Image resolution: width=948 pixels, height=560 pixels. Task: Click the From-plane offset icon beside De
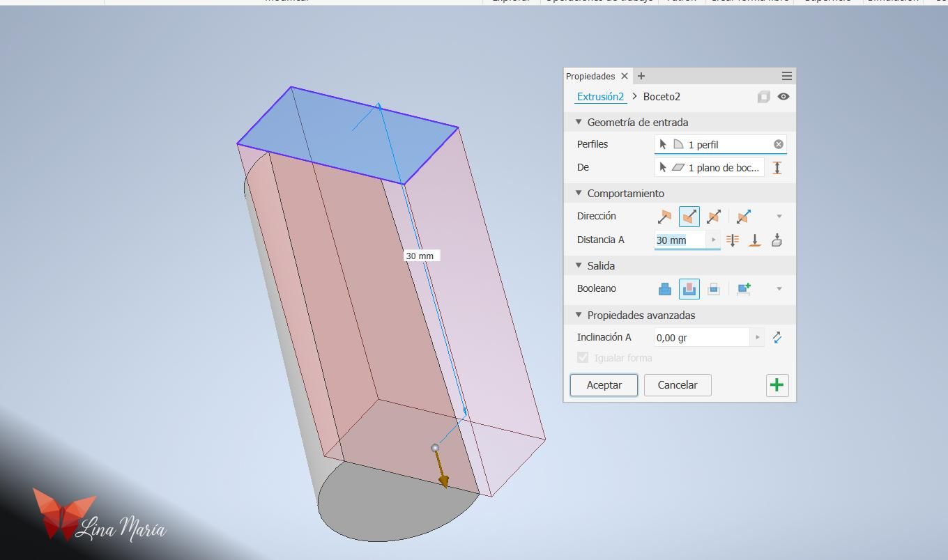point(777,168)
